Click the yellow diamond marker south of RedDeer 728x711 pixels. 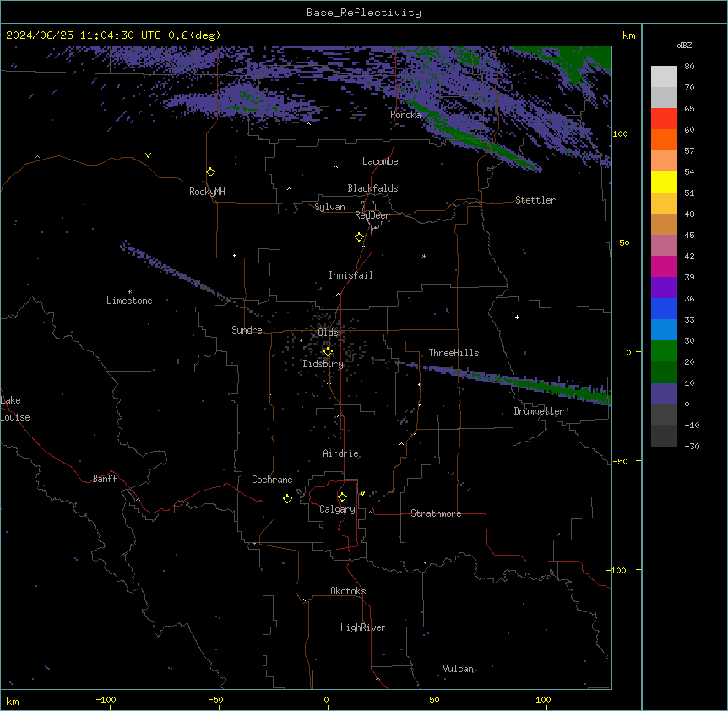[x=359, y=237]
